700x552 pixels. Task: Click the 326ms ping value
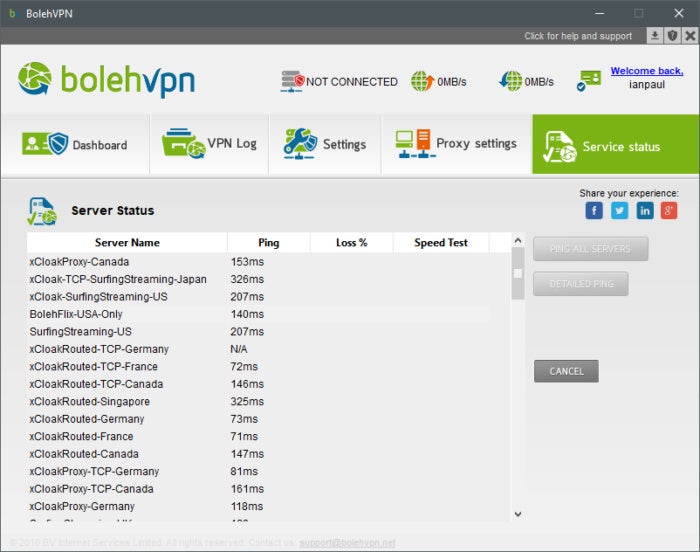pyautogui.click(x=247, y=279)
